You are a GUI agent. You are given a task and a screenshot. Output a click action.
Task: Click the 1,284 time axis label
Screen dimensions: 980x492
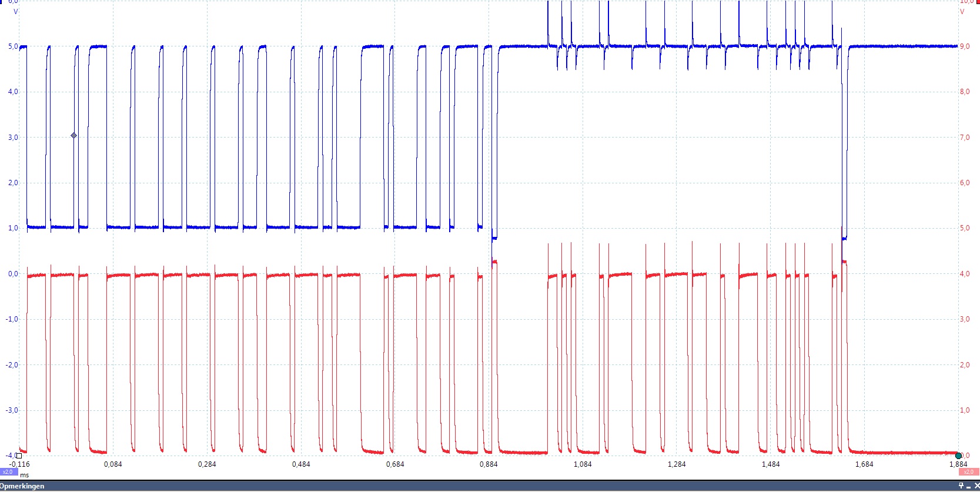point(677,464)
